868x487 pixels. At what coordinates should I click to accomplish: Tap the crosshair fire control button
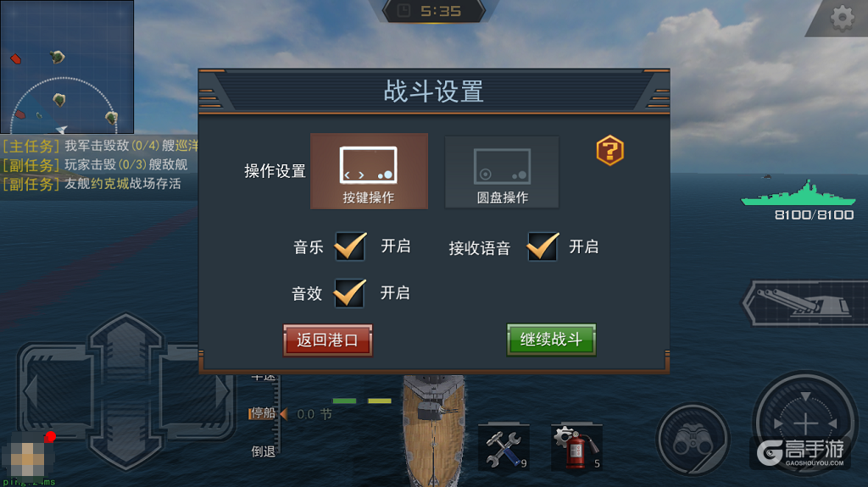[x=805, y=423]
